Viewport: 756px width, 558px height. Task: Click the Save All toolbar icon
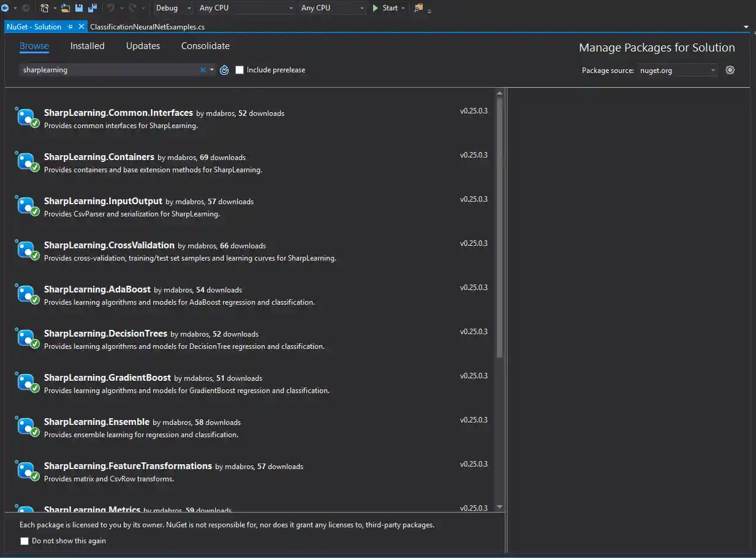92,8
